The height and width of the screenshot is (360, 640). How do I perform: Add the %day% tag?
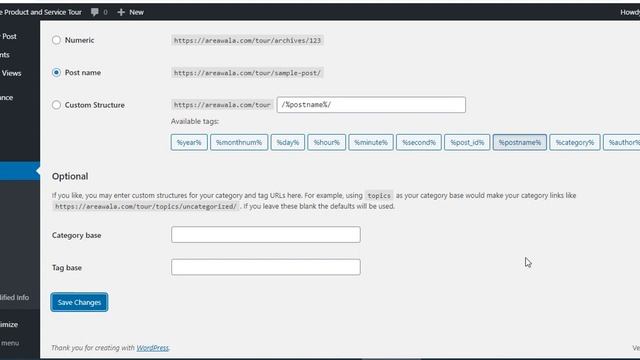pos(288,142)
